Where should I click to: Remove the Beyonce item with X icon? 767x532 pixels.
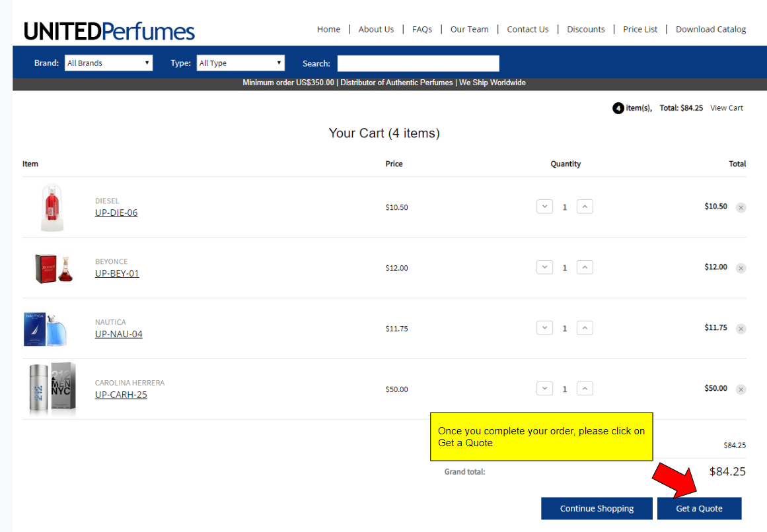741,268
